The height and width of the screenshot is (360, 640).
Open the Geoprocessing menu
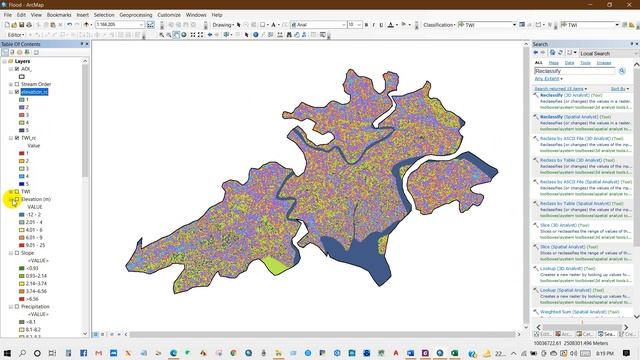tap(136, 15)
